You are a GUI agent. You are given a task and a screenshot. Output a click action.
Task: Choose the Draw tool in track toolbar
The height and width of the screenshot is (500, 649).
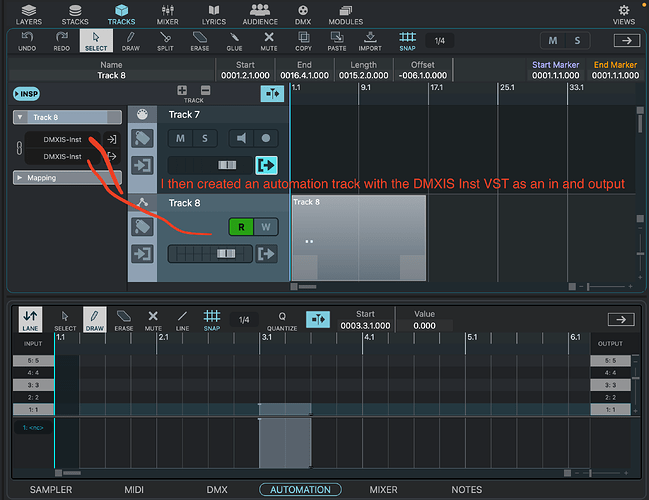coord(131,41)
